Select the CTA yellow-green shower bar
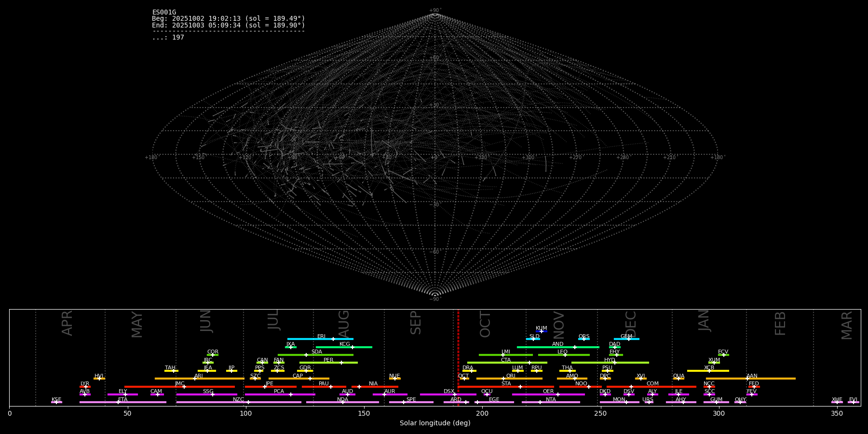 [x=507, y=363]
